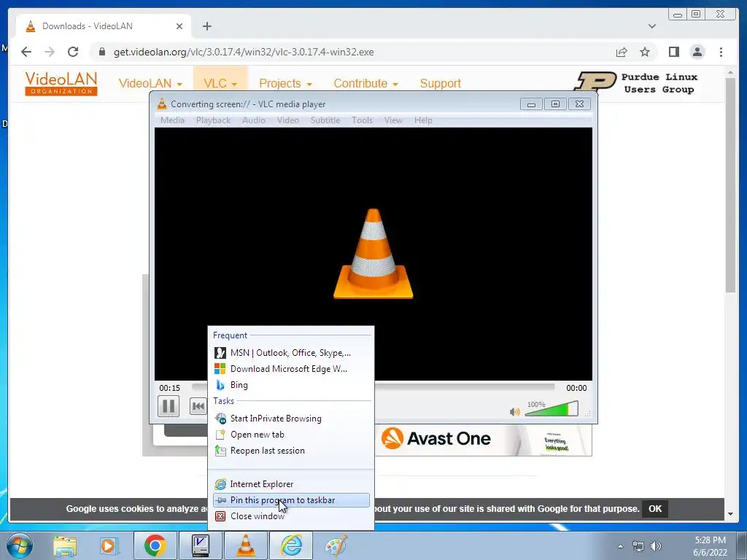Bookmark this page with star icon
This screenshot has height=560, width=747.
click(x=645, y=52)
